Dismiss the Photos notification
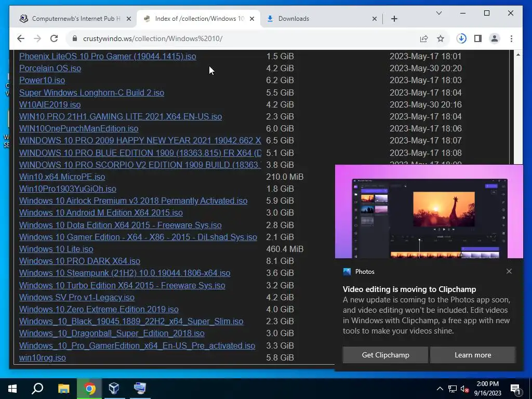The width and height of the screenshot is (532, 399). (509, 271)
